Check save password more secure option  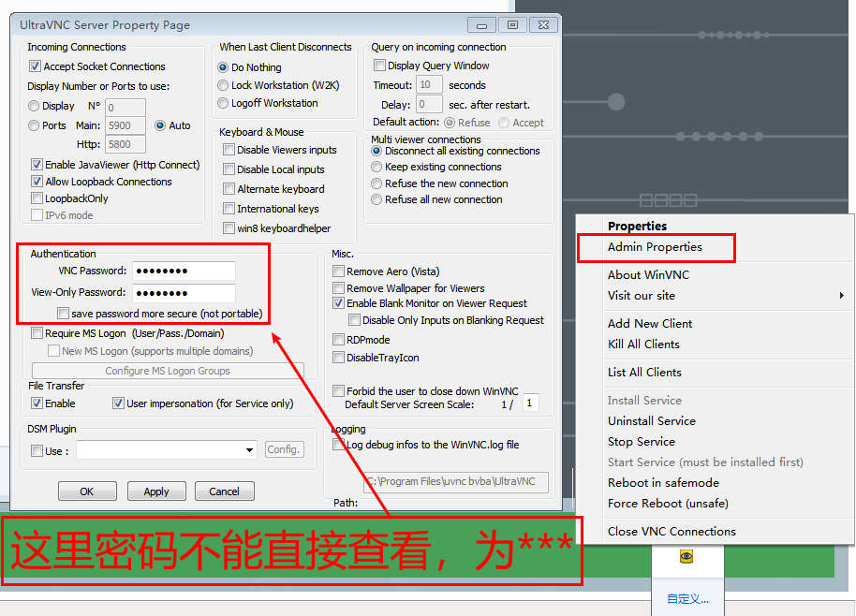[64, 314]
